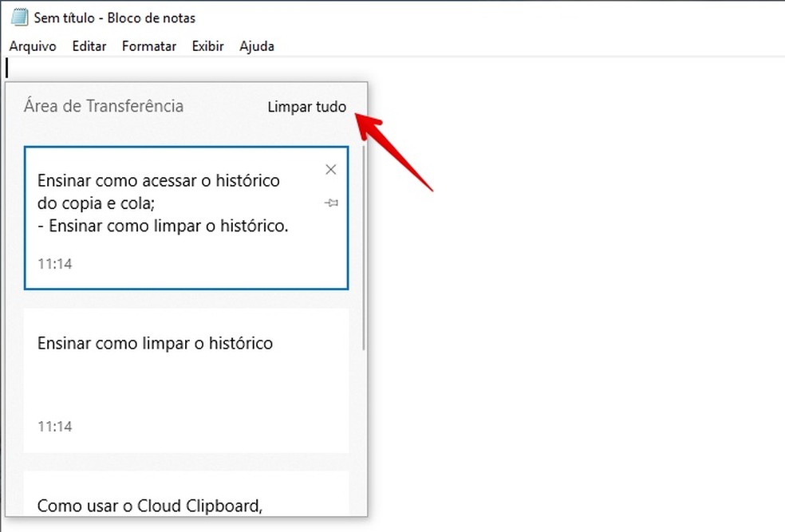
Task: Click the 'Área de Transferência' heading
Action: (104, 106)
